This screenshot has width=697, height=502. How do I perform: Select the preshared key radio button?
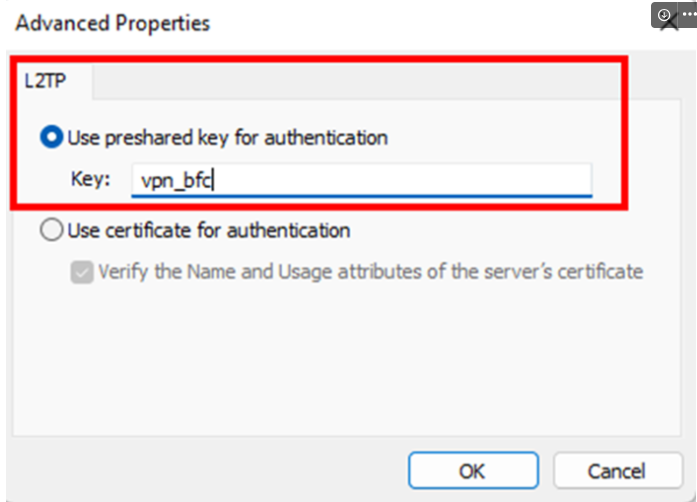tap(51, 137)
